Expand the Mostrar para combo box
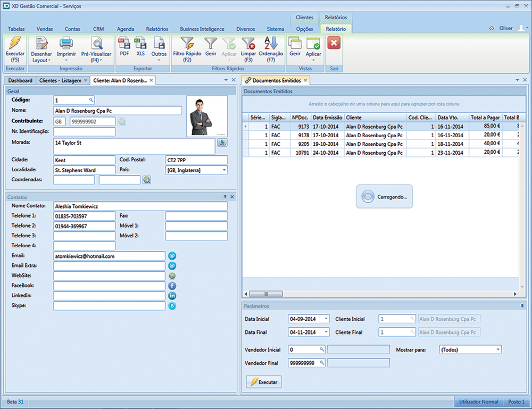The height and width of the screenshot is (409, 532). click(497, 350)
